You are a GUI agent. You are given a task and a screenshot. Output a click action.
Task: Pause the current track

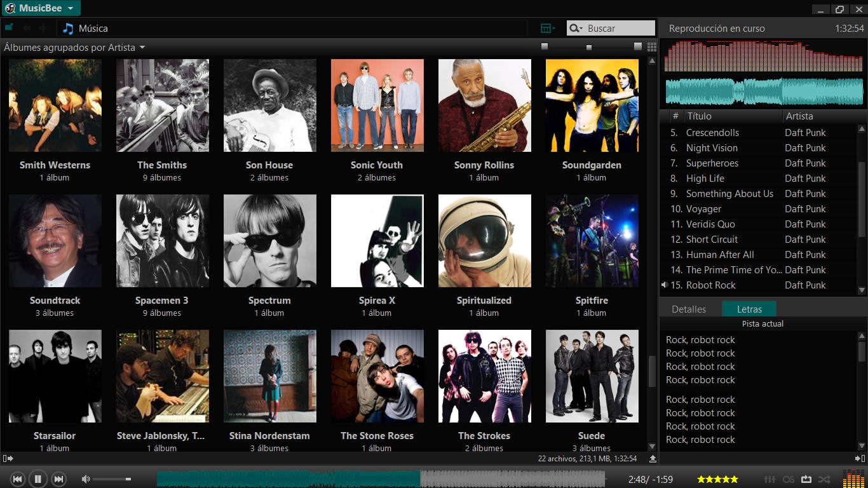38,478
